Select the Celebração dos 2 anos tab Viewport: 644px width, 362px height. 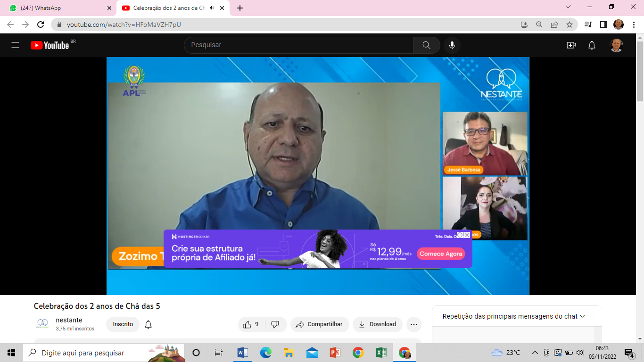pos(170,8)
